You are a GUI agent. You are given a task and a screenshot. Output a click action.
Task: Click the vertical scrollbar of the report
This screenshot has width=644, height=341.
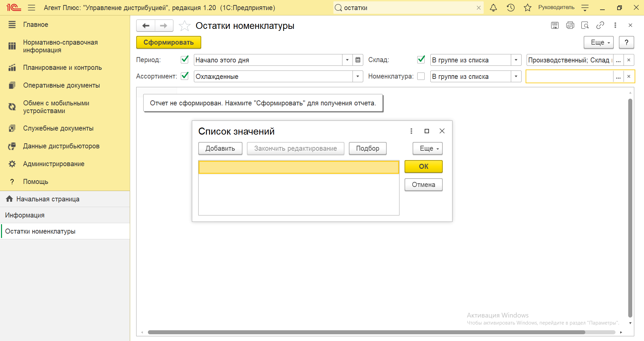point(630,208)
